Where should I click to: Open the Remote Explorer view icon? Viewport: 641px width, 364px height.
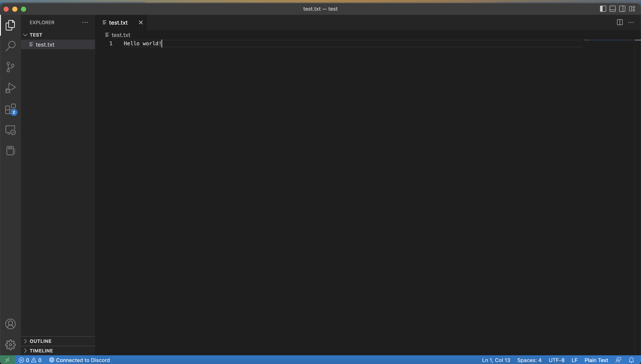pyautogui.click(x=10, y=130)
